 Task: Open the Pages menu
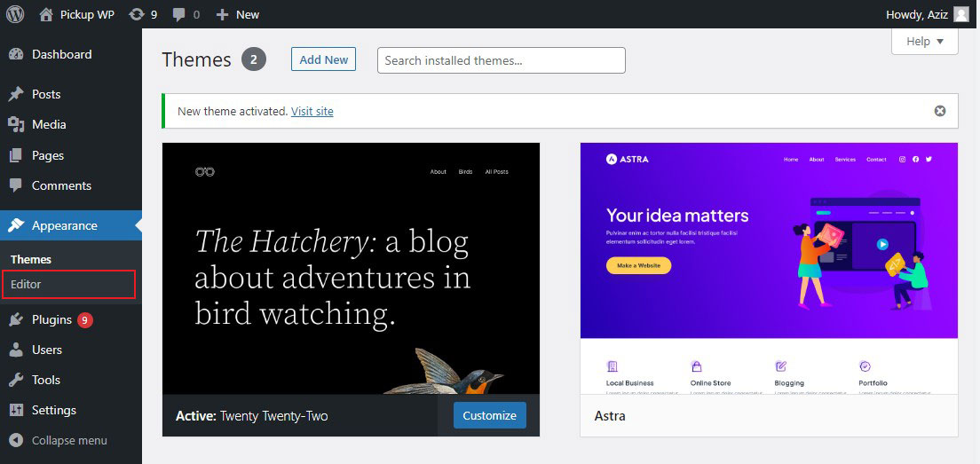click(48, 155)
